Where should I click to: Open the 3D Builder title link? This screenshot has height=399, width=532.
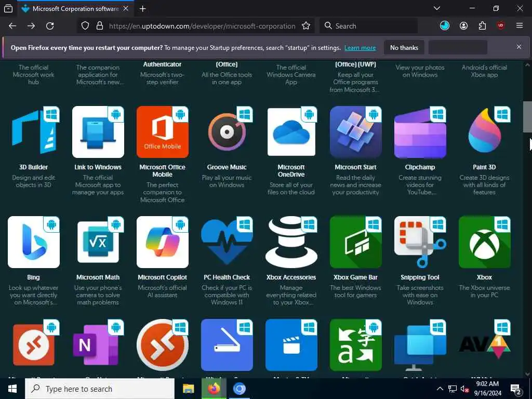34,167
